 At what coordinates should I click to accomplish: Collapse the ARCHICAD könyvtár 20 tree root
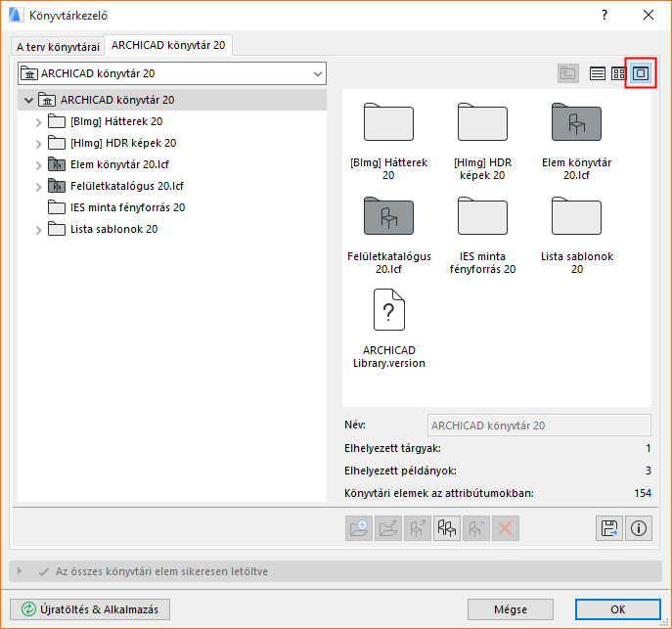click(x=28, y=100)
